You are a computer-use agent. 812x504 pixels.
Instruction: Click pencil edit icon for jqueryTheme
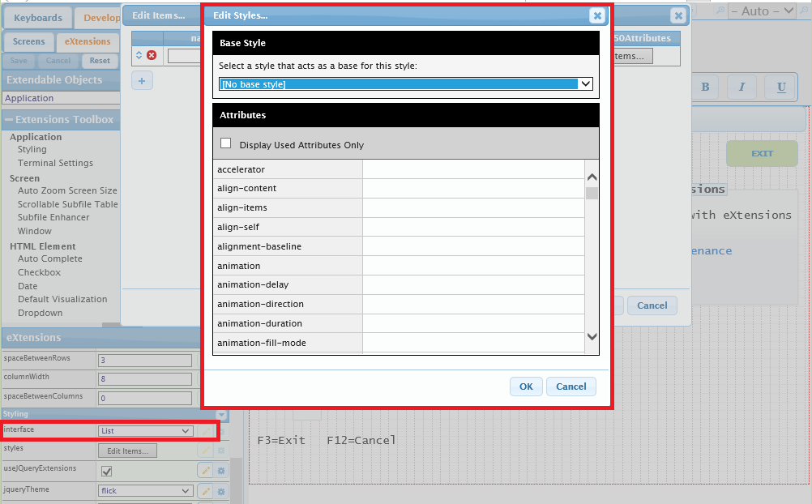pyautogui.click(x=206, y=491)
